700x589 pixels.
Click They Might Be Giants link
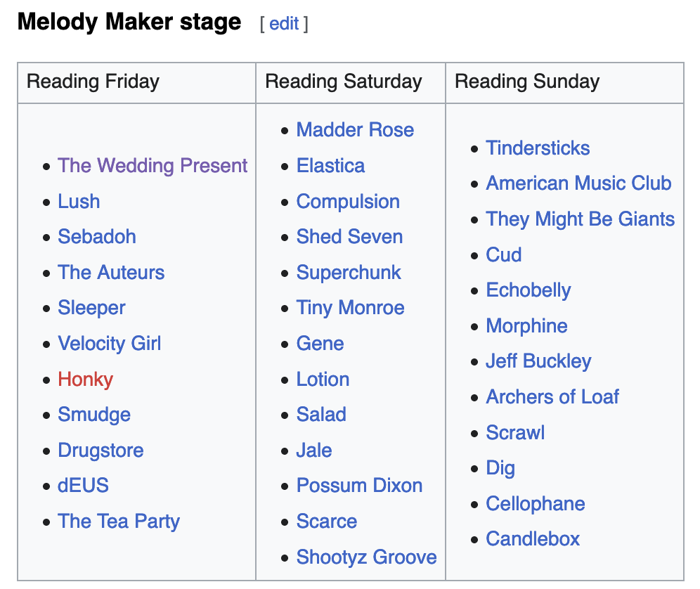coord(580,219)
